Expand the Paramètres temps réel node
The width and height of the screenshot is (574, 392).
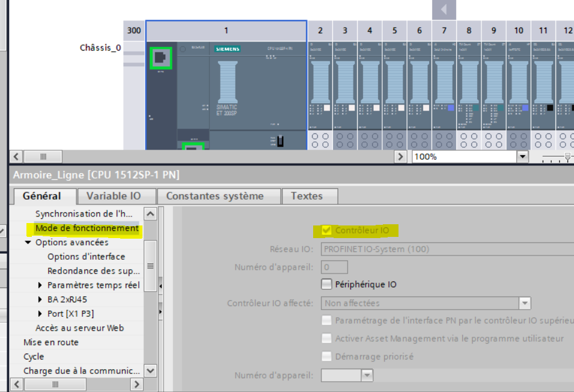[40, 285]
